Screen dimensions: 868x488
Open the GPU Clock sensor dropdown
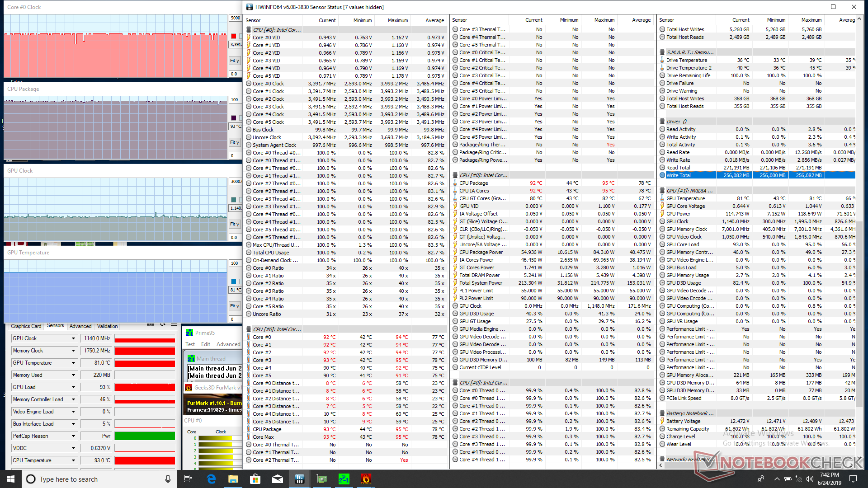(x=73, y=338)
